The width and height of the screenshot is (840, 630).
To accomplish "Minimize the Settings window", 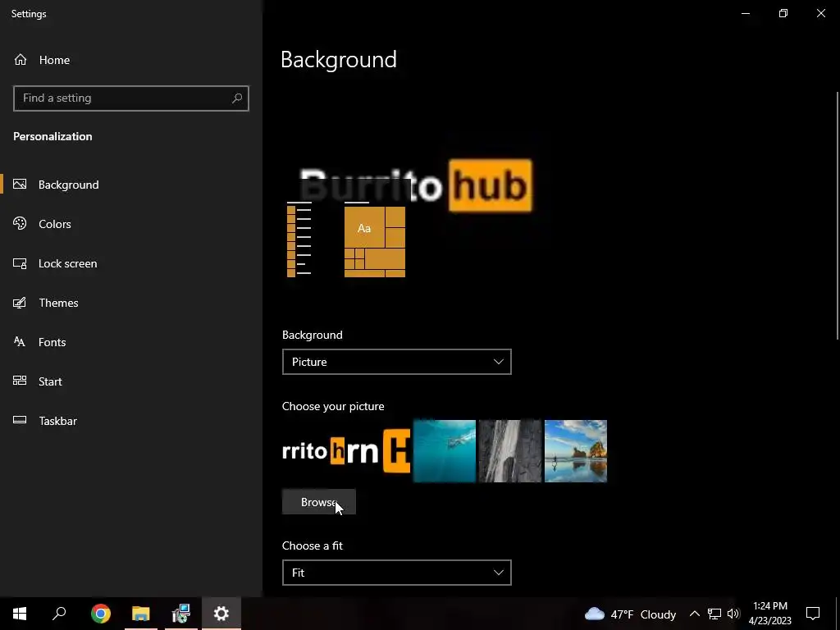I will click(x=745, y=13).
